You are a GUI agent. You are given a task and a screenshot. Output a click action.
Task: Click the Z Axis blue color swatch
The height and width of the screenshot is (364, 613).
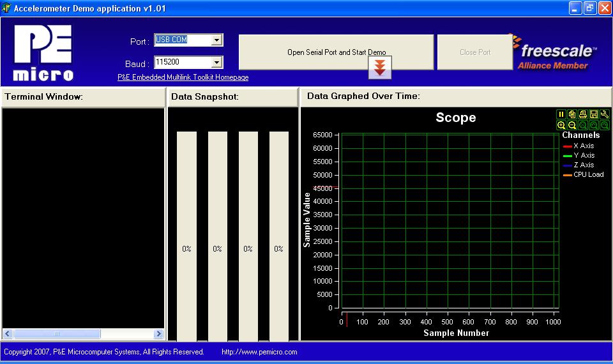pos(567,165)
